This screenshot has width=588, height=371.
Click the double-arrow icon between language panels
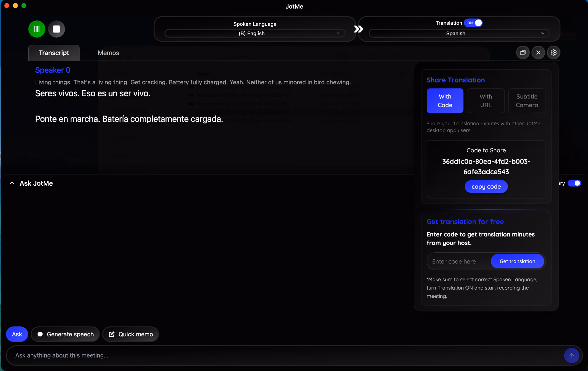(x=358, y=29)
